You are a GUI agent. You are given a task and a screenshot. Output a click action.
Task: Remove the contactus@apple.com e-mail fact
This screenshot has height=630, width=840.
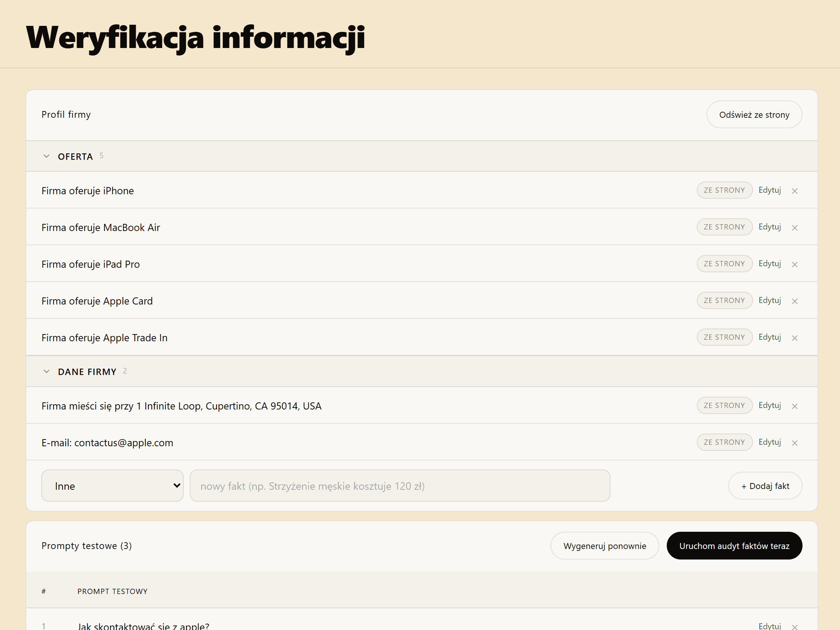794,443
